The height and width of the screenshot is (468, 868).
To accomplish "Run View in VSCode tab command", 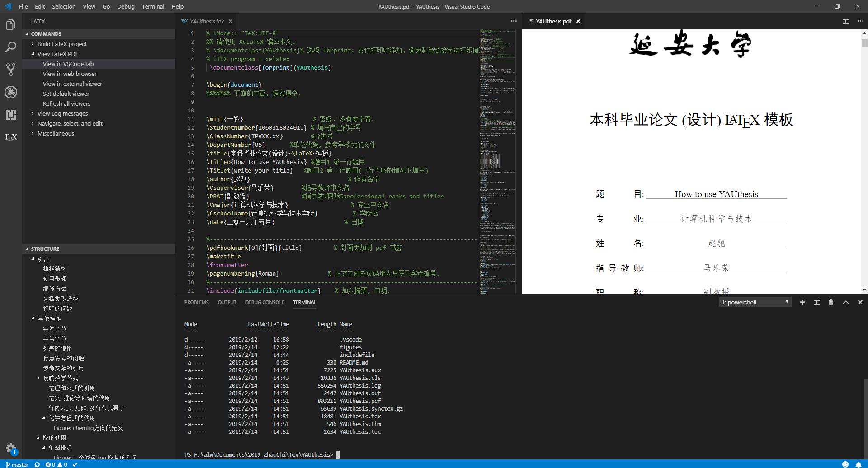I will pos(68,64).
